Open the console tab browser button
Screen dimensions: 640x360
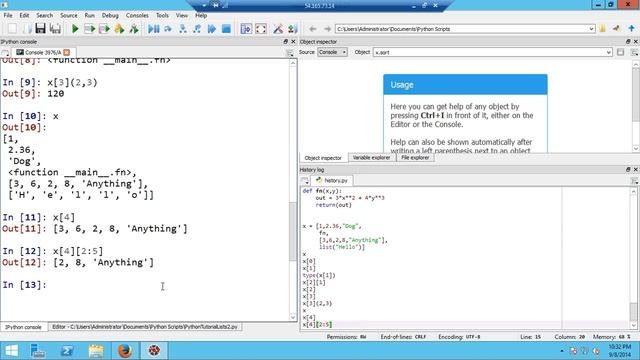tap(5, 53)
